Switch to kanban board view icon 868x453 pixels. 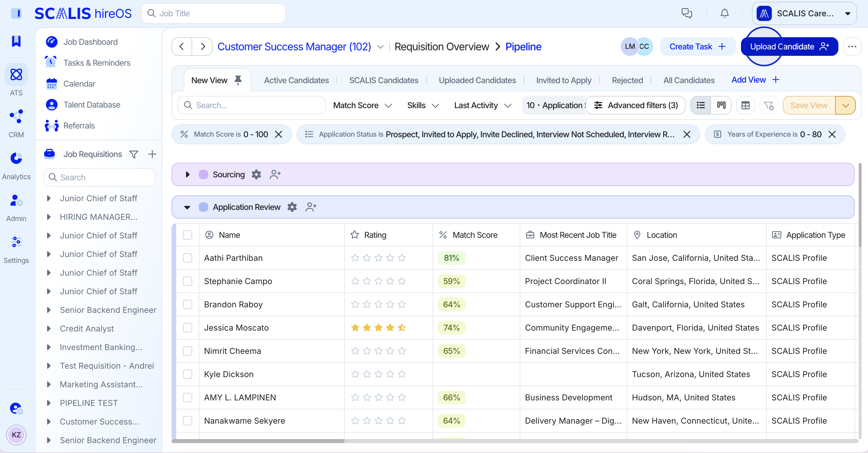(x=721, y=105)
